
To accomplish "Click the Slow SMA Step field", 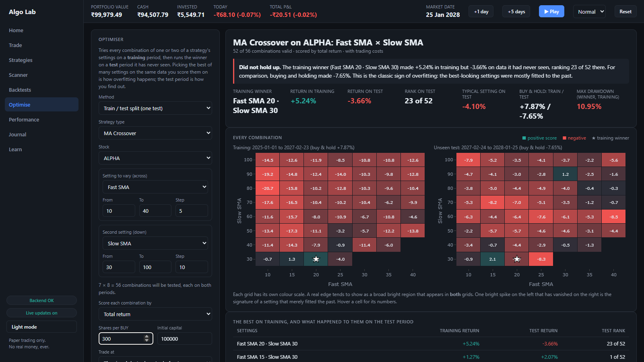I will click(192, 267).
